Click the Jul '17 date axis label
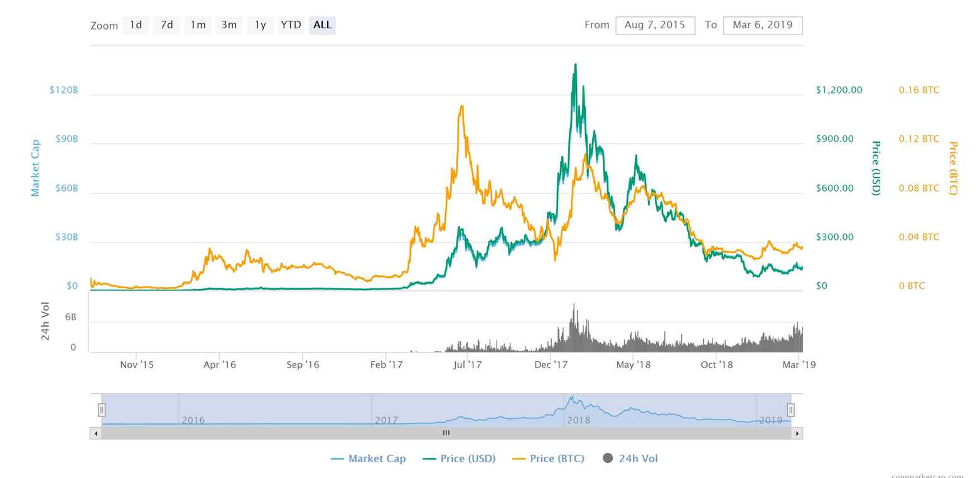 click(x=468, y=364)
